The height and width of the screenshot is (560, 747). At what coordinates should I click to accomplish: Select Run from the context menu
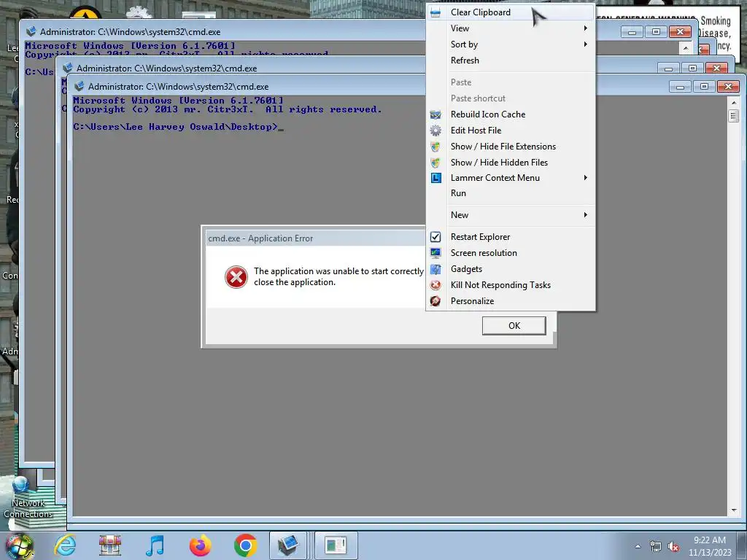pos(511,193)
